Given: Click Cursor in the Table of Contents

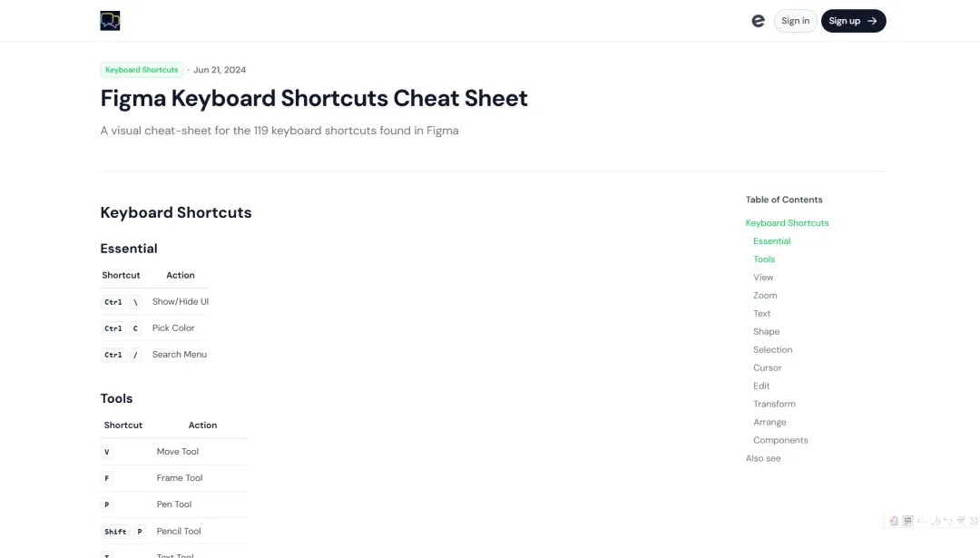Looking at the screenshot, I should click(767, 367).
